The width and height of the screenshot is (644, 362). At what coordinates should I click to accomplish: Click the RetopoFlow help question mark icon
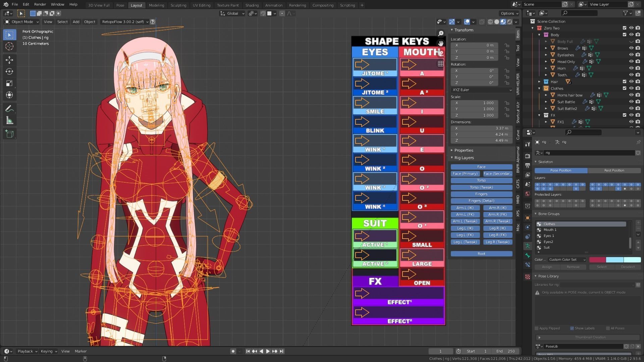pos(153,22)
